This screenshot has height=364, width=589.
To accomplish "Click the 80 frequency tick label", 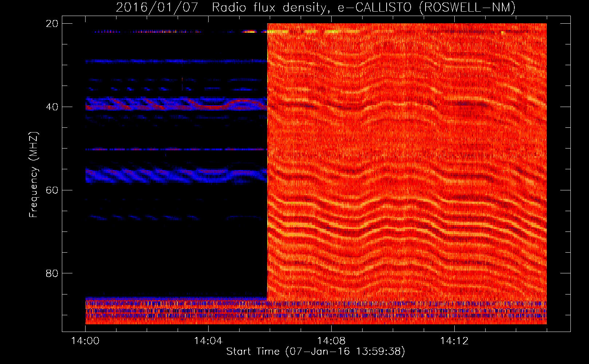I will tap(52, 273).
